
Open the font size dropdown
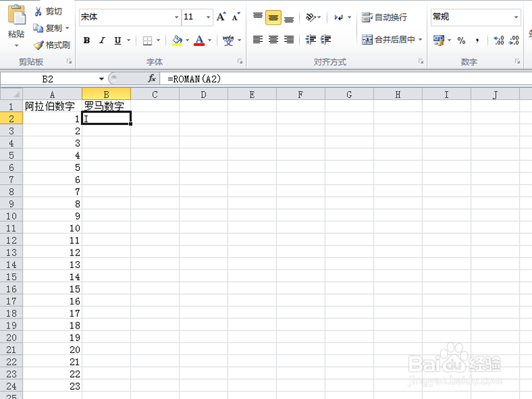pos(208,17)
